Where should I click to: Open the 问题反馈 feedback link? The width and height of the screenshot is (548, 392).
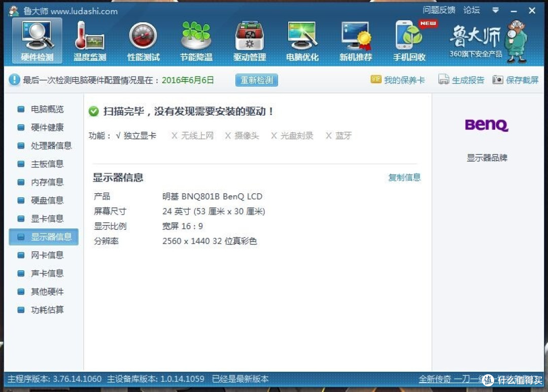coord(439,10)
